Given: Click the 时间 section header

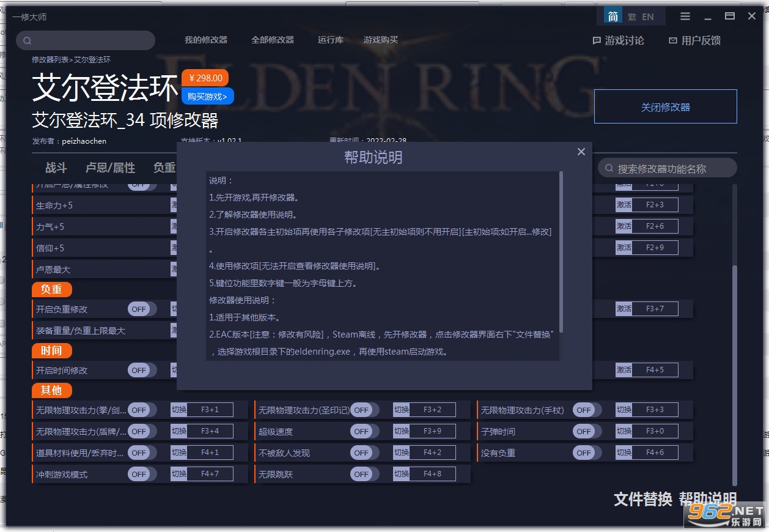Looking at the screenshot, I should 51,350.
